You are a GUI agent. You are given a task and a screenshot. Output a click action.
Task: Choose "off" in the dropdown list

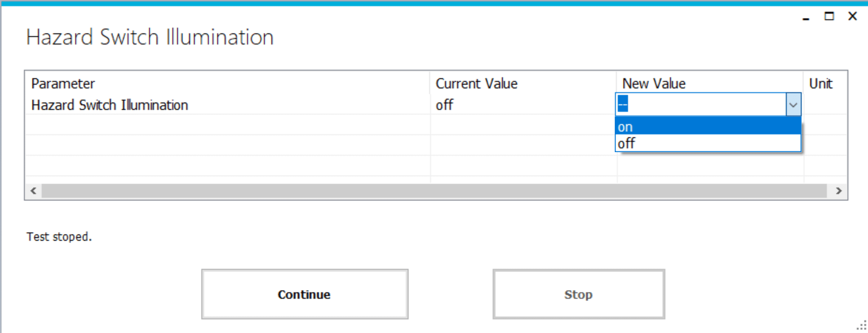pyautogui.click(x=707, y=143)
